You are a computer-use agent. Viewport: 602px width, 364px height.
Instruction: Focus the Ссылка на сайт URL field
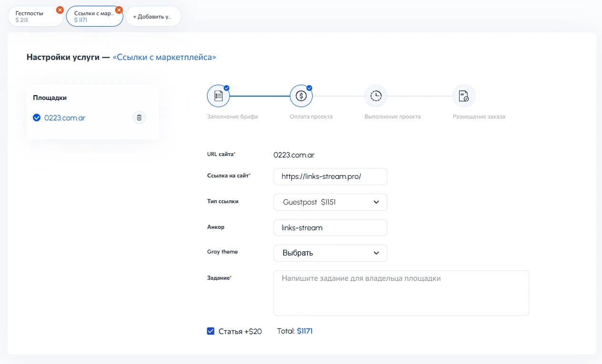click(x=330, y=176)
